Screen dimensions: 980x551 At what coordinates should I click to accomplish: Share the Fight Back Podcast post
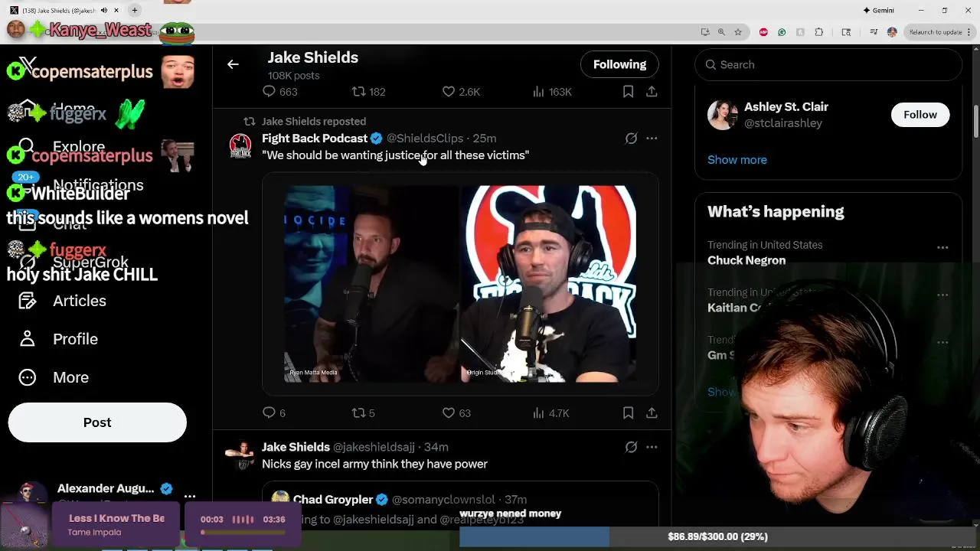(x=652, y=412)
